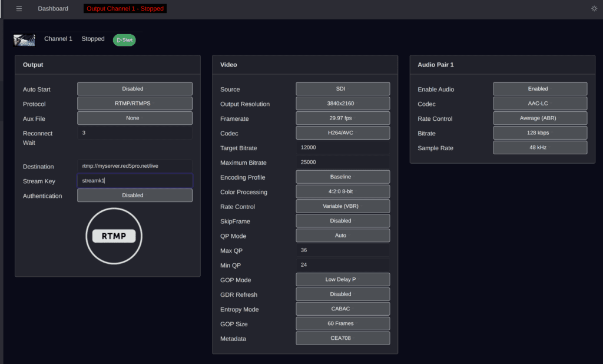The height and width of the screenshot is (364, 603).
Task: Click inside the Stream Key input field
Action: [x=134, y=181]
